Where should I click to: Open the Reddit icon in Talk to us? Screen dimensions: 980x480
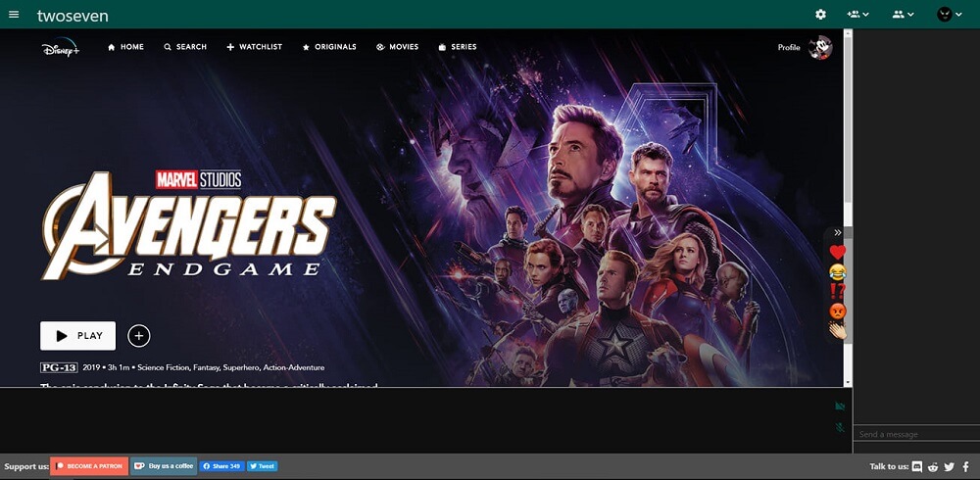pos(933,466)
